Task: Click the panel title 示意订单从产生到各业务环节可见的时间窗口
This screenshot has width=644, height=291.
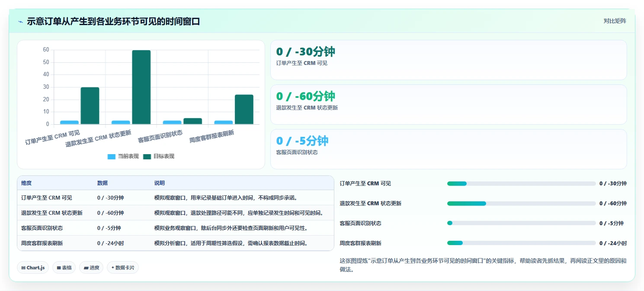Action: click(x=113, y=22)
